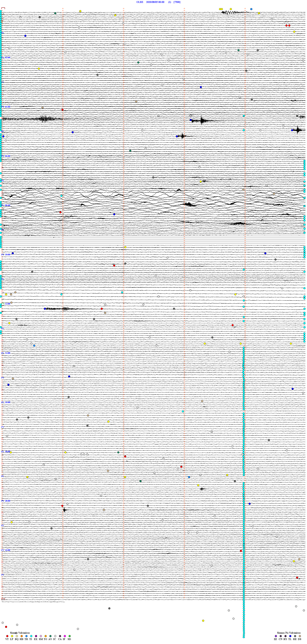Click the red VT legend dot
The image size is (307, 644).
7,636
